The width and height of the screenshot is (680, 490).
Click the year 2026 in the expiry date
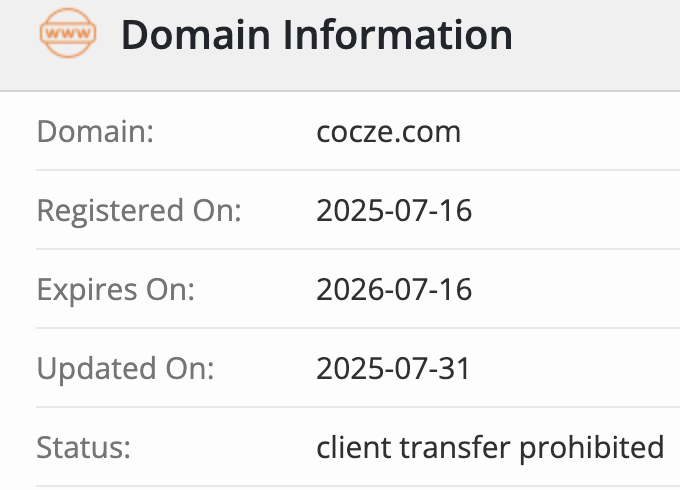click(x=344, y=290)
